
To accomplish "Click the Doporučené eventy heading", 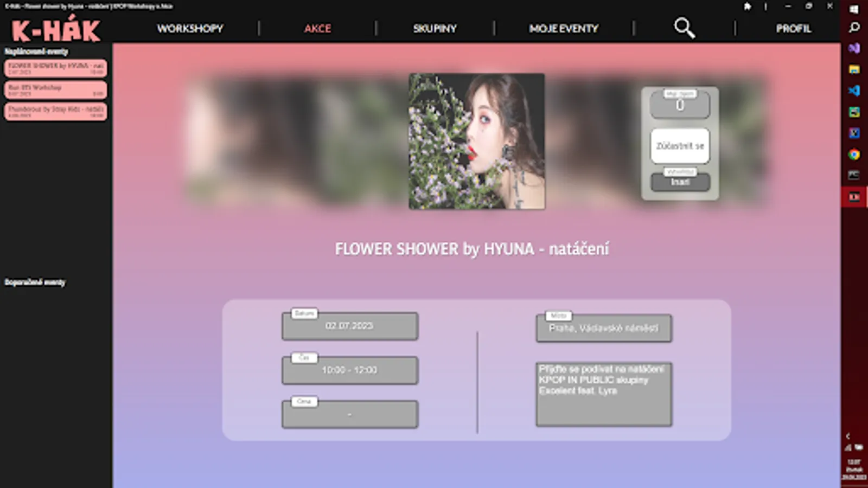I will pyautogui.click(x=35, y=282).
